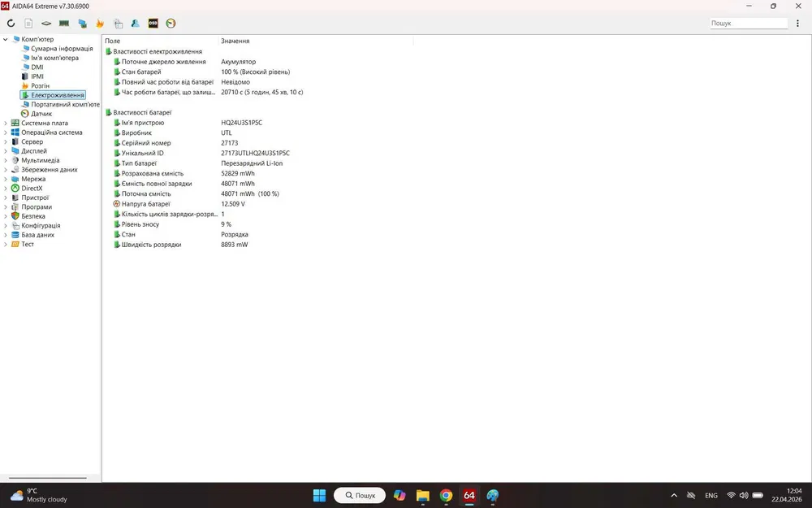Click the clipboard report toolbar icon

coord(118,24)
